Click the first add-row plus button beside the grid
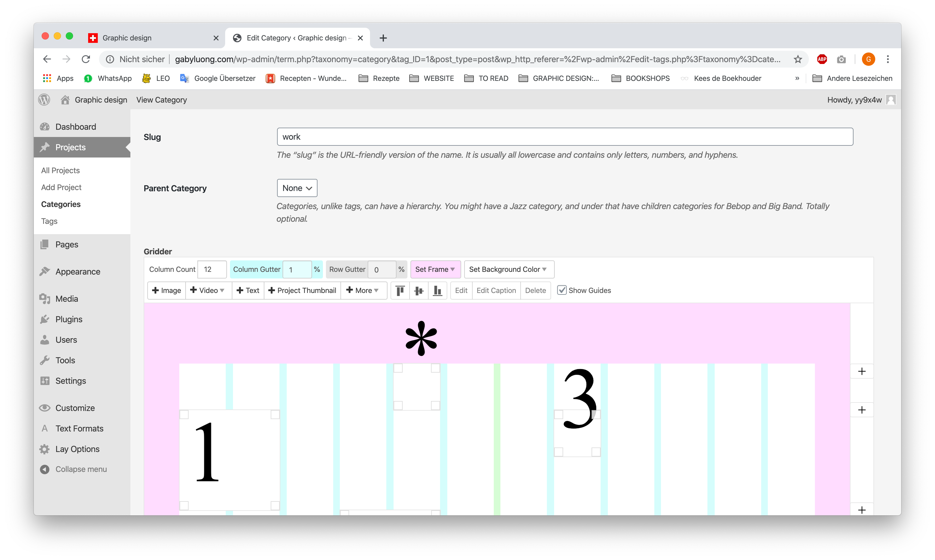 coord(861,371)
